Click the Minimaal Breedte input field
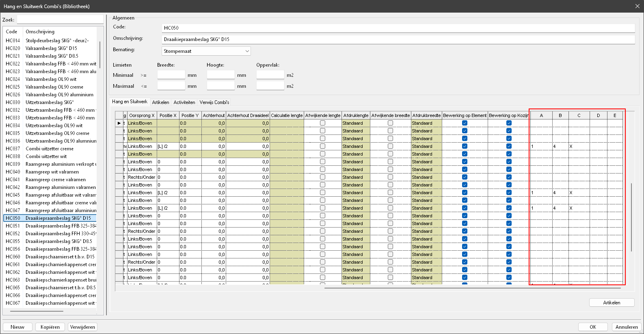The width and height of the screenshot is (644, 334). click(171, 75)
